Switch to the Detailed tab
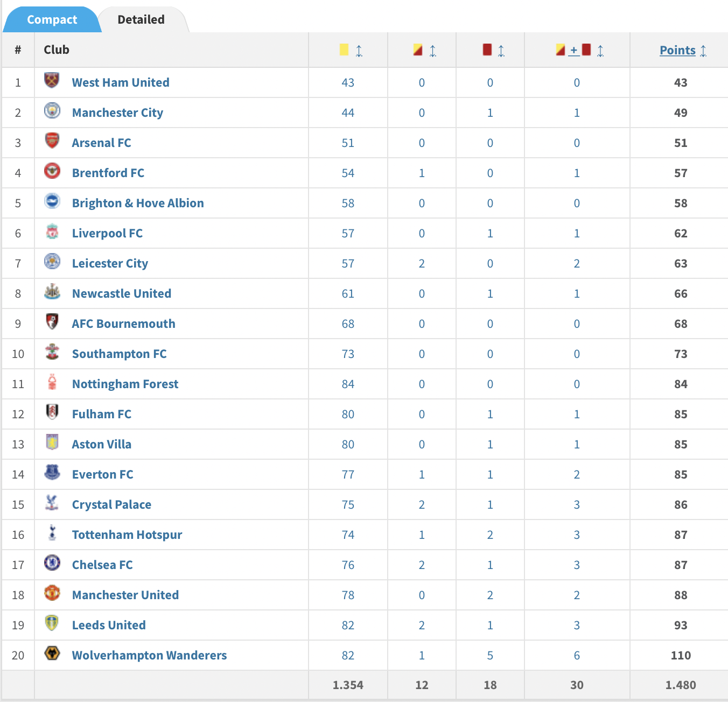The height and width of the screenshot is (702, 728). click(141, 20)
